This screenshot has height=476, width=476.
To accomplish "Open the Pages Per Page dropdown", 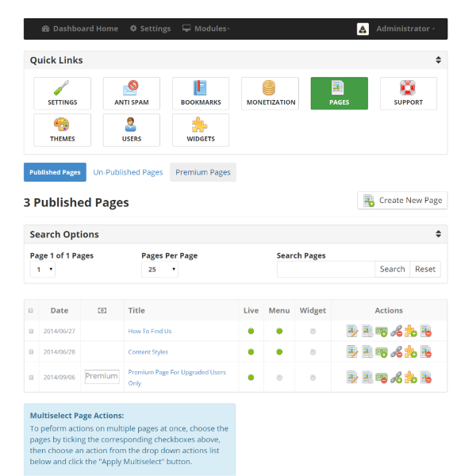I will pyautogui.click(x=159, y=270).
